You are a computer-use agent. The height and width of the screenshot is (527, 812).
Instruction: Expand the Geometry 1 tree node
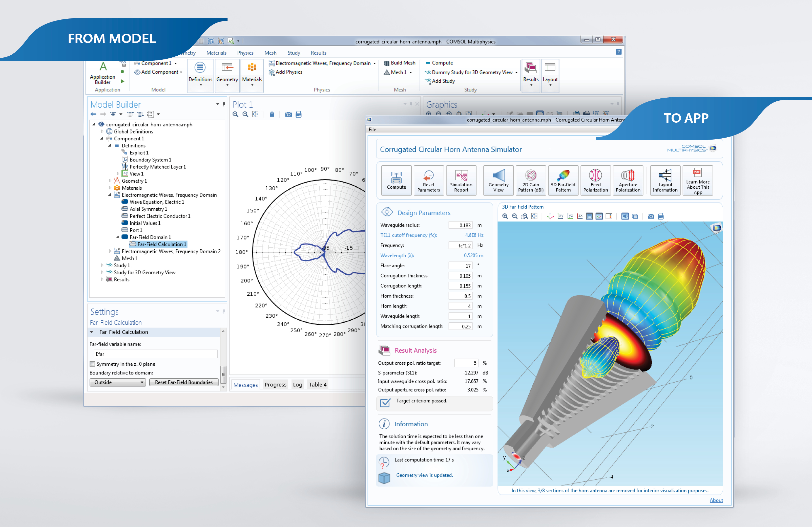110,181
